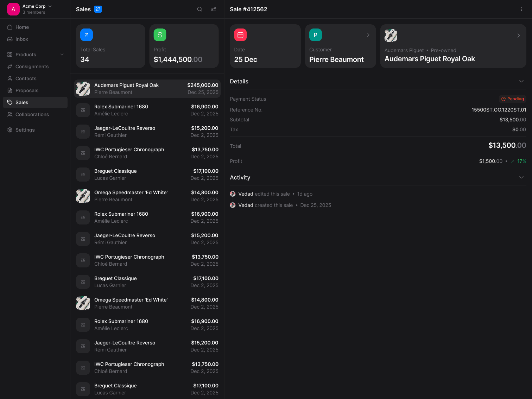Click Vedad's avatar beside 'edited this sale'
Screen dimensions: 532x399
tap(233, 194)
